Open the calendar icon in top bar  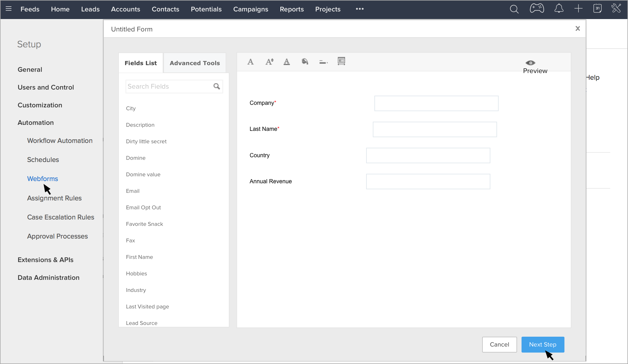coord(597,9)
